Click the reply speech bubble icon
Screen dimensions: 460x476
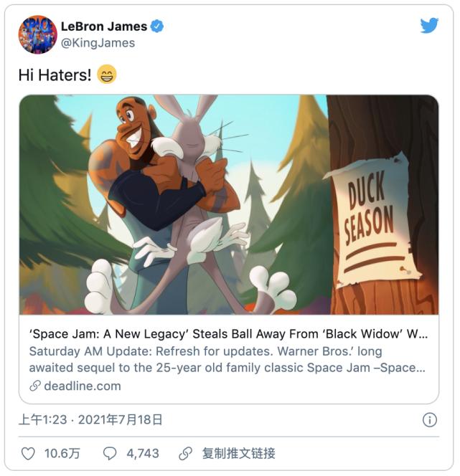tap(110, 454)
